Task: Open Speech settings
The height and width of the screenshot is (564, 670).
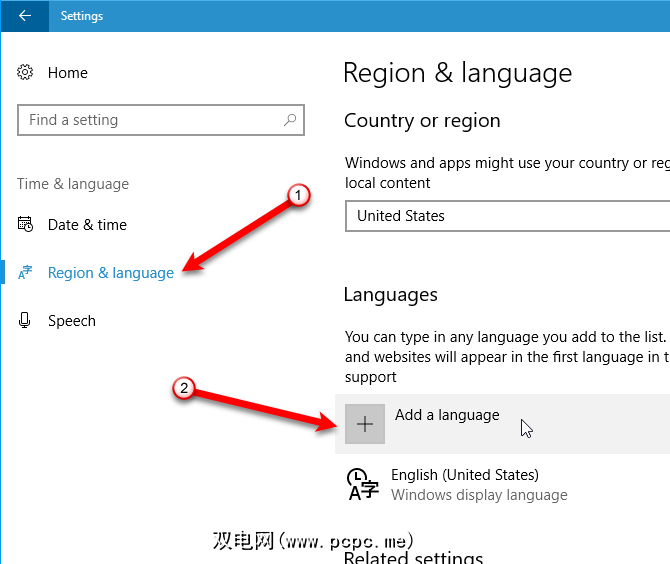Action: (72, 321)
